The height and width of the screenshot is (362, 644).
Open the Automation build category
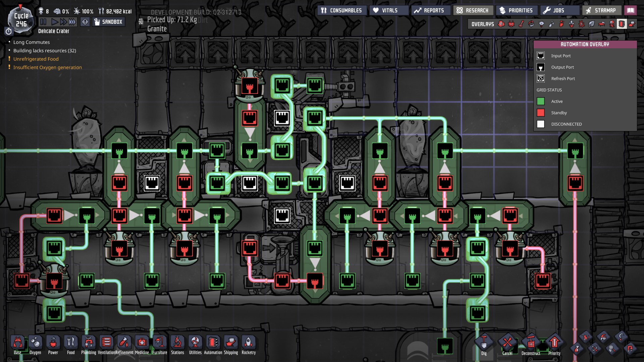(x=213, y=345)
